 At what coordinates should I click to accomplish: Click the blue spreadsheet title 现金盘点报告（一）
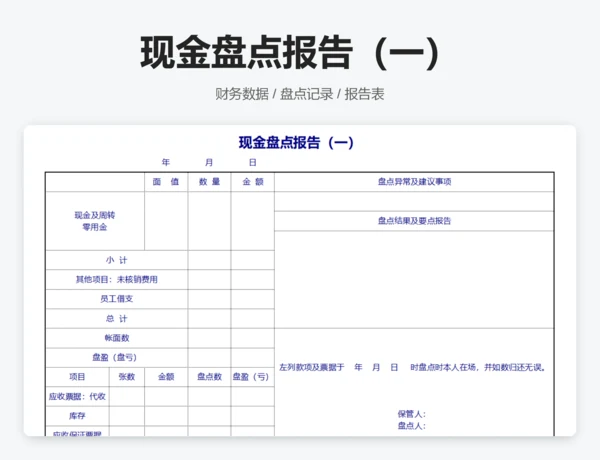click(296, 142)
